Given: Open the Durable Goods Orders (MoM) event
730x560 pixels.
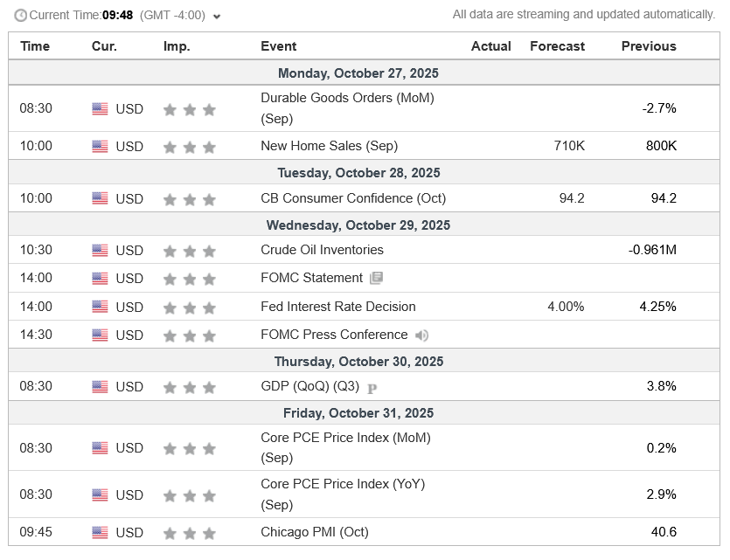Looking at the screenshot, I should (347, 108).
